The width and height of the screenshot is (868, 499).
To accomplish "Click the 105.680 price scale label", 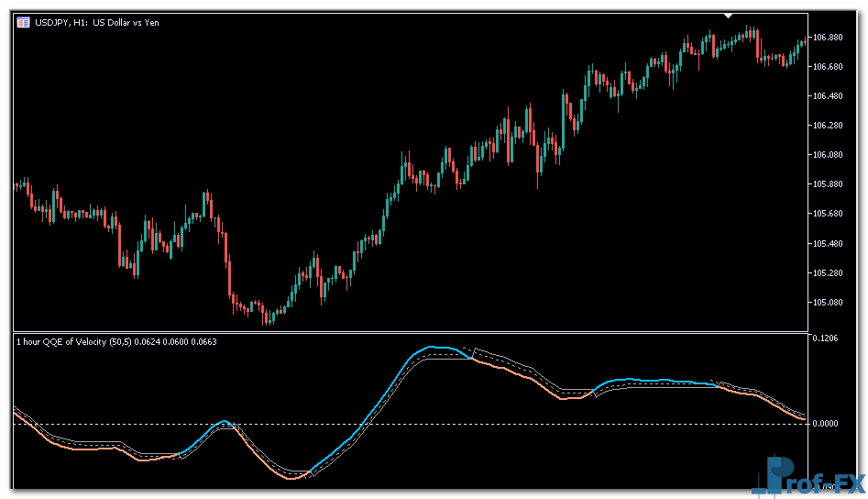I will pyautogui.click(x=828, y=214).
